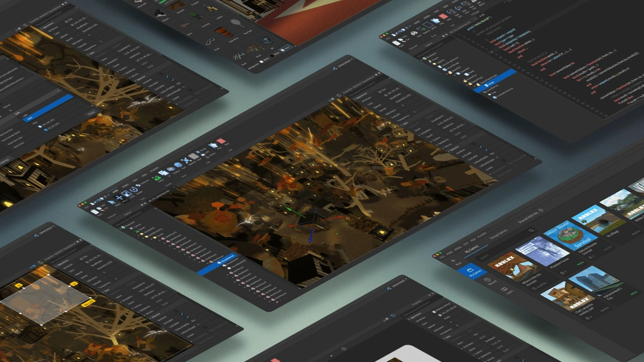Viewport: 644px width, 362px height.
Task: Open the Group Games tab on the start page
Action: [x=499, y=234]
